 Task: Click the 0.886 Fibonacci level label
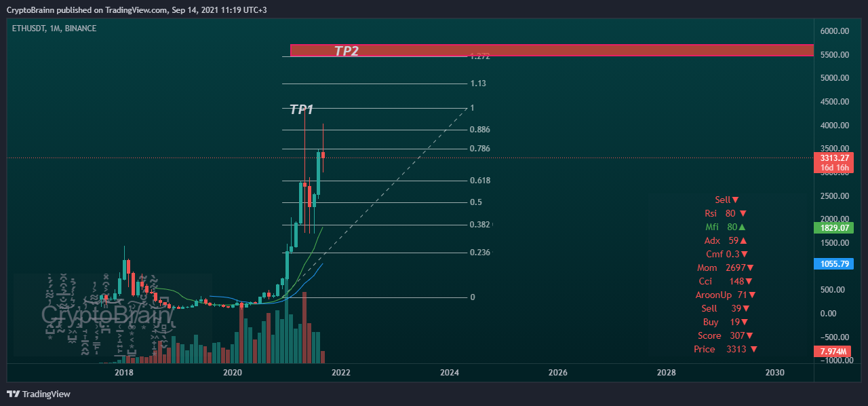click(x=479, y=130)
